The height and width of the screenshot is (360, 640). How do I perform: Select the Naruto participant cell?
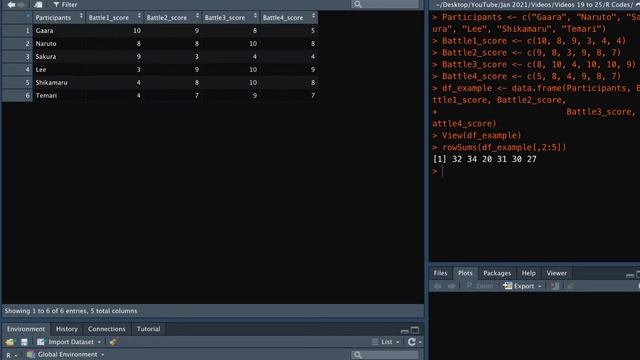(59, 44)
